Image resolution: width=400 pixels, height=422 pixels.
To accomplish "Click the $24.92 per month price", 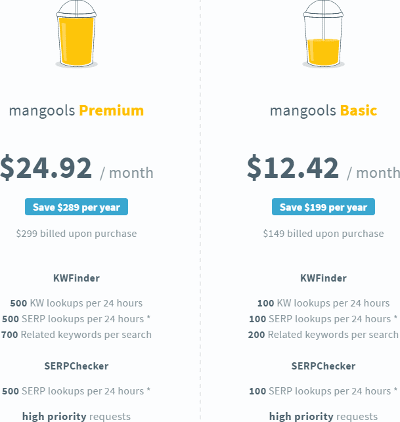I will point(76,168).
